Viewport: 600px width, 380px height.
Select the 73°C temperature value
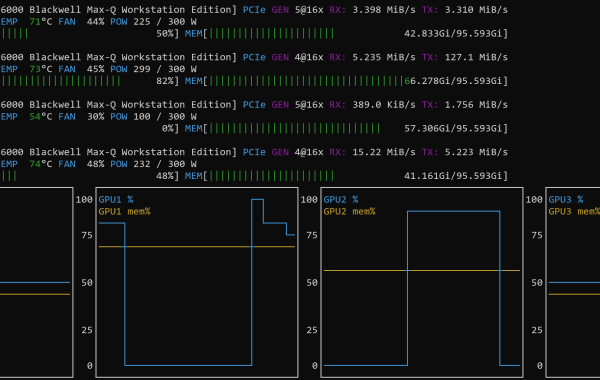click(41, 69)
